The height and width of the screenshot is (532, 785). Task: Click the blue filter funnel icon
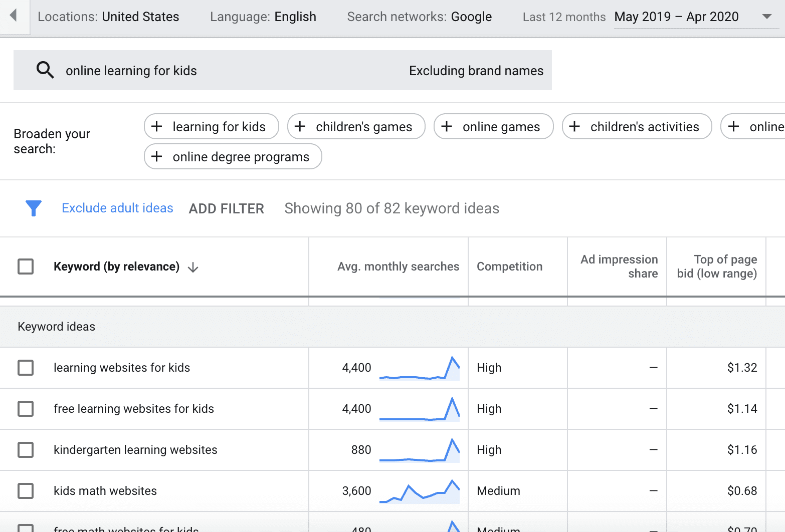[33, 208]
